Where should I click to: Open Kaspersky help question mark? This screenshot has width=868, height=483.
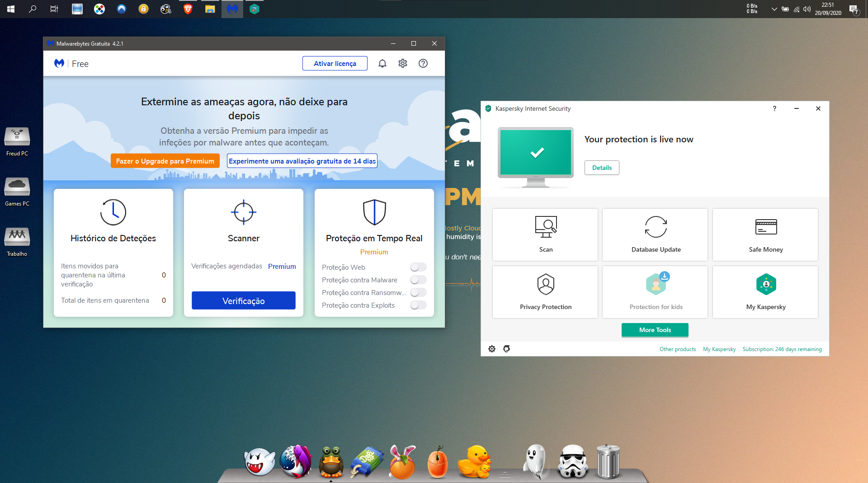[774, 108]
